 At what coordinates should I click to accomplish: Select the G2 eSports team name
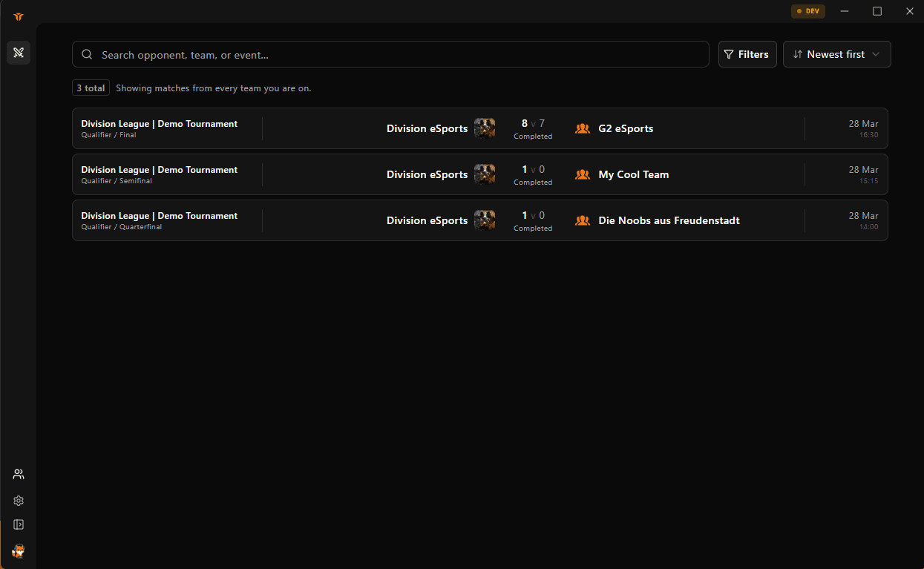626,128
